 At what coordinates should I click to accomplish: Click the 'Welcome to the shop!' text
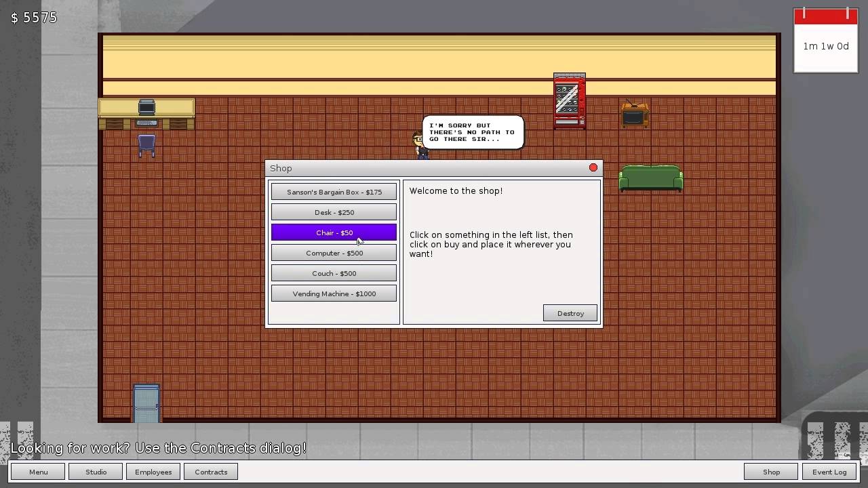click(x=456, y=191)
